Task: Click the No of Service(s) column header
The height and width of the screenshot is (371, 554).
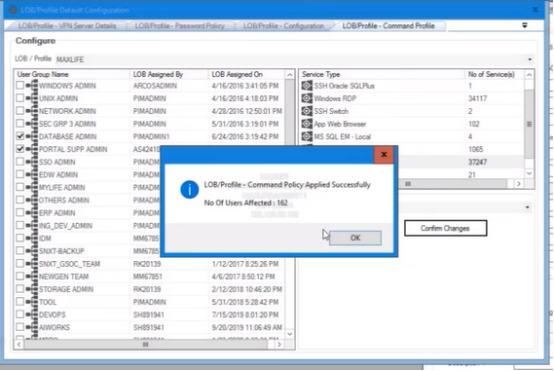Action: click(x=494, y=74)
